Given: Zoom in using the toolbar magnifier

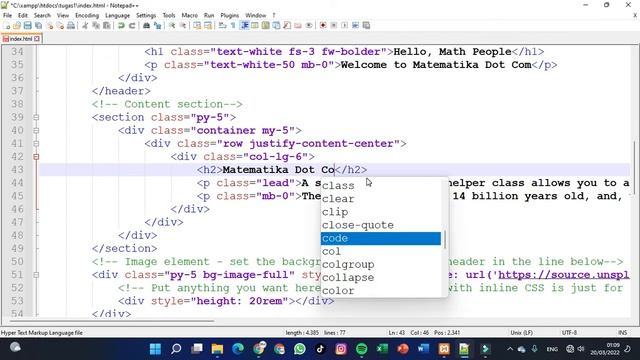Looking at the screenshot, I should 172,25.
